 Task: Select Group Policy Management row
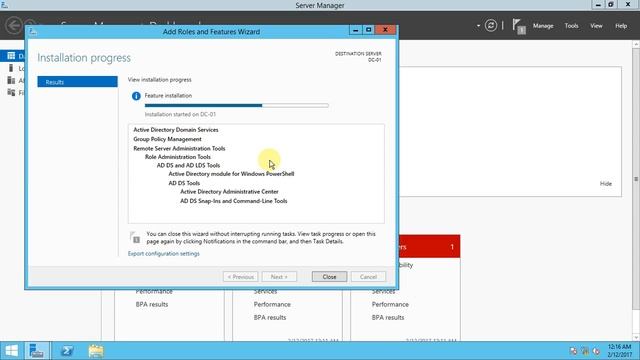[x=167, y=139]
